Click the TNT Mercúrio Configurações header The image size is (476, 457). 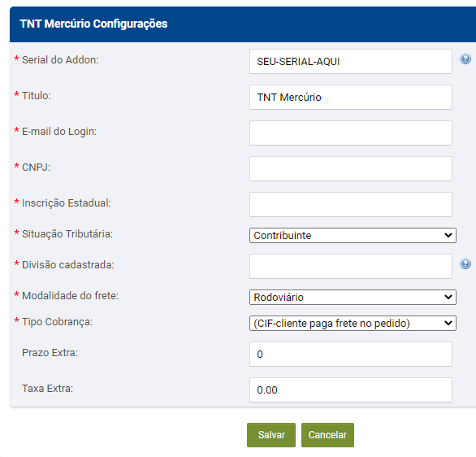pos(93,24)
